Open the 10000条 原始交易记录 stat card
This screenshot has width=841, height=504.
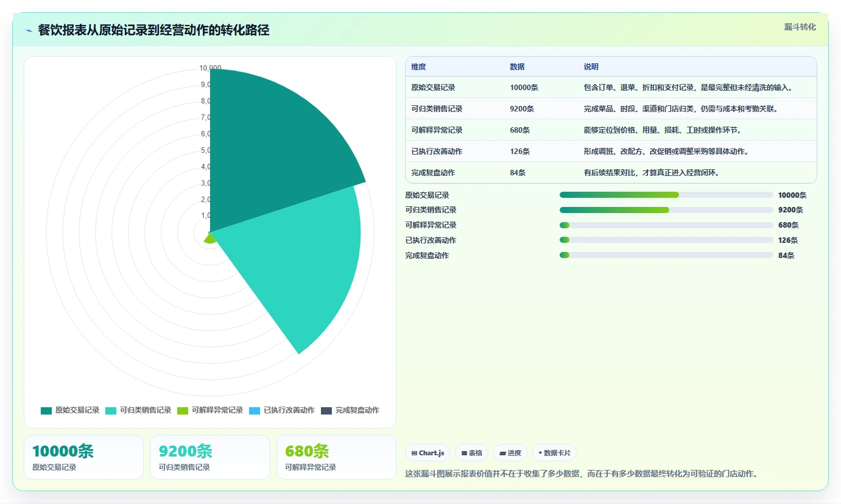click(84, 457)
